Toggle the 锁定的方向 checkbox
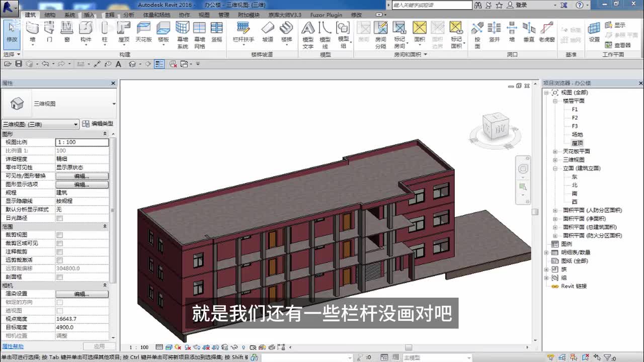The width and height of the screenshot is (644, 362). point(60,302)
